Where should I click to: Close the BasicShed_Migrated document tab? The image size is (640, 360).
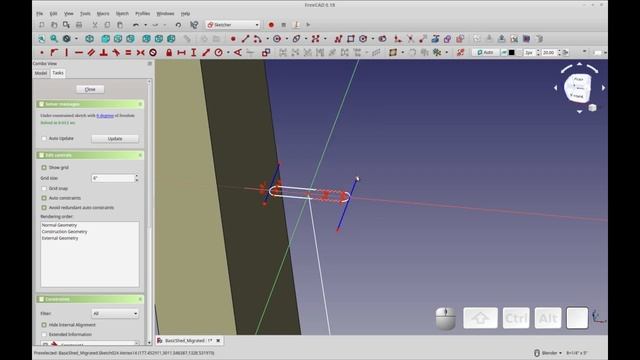point(218,340)
